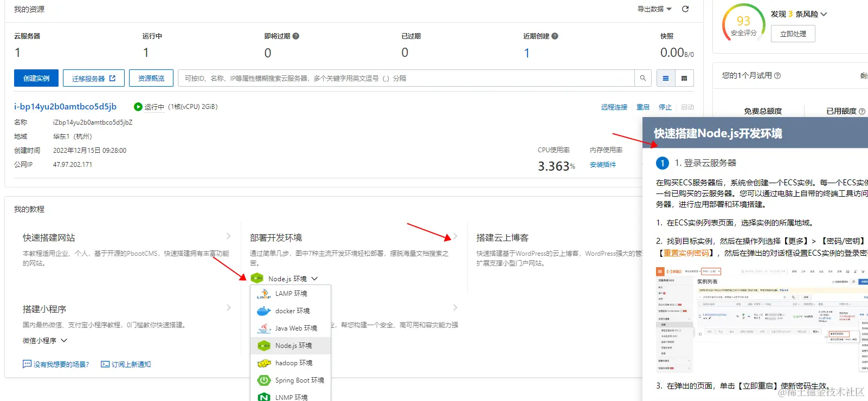Viewport: 868px width, 401px height.
Task: Click the recent-created count value 1
Action: pyautogui.click(x=526, y=53)
